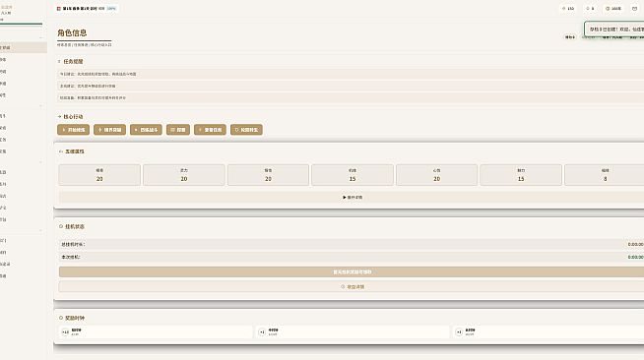
Task: Open the calendar icon in the top bar
Action: [x=634, y=8]
